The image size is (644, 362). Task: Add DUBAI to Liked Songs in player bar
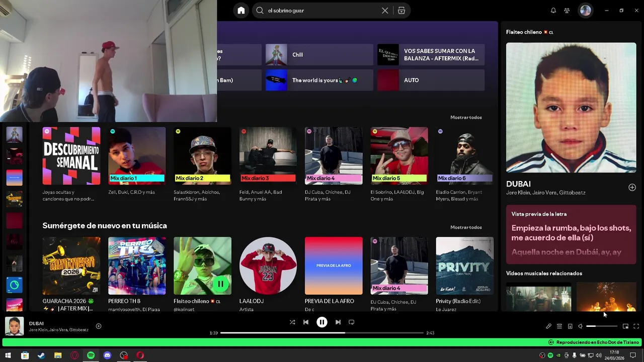pyautogui.click(x=99, y=326)
